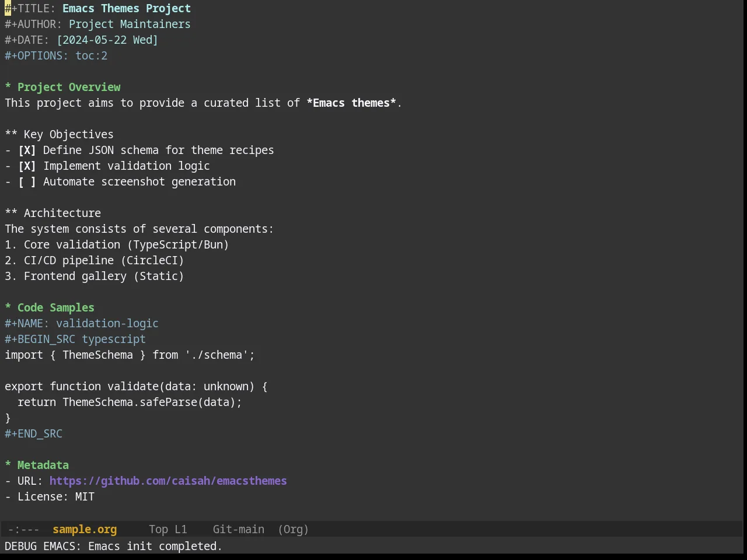Click the 'import { ThemeSchema }' code line
Screen dimensions: 747x560
tap(130, 355)
